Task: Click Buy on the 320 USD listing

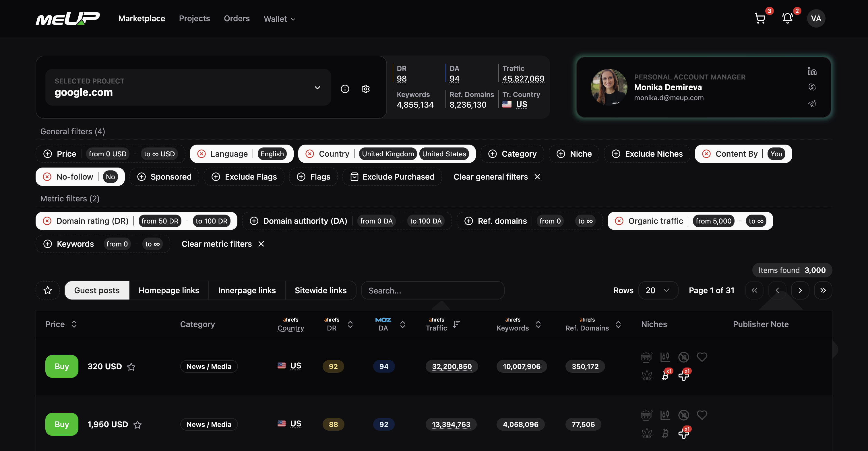Action: pos(61,366)
